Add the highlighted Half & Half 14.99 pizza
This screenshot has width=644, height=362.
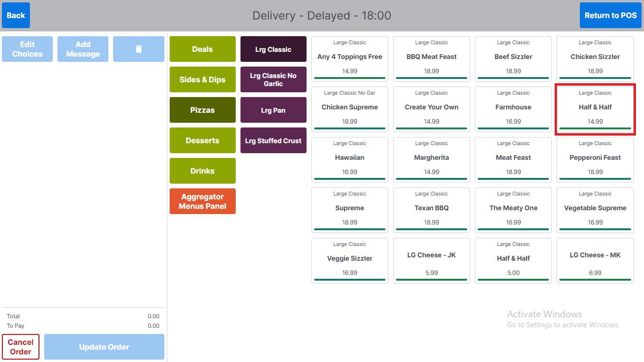595,109
